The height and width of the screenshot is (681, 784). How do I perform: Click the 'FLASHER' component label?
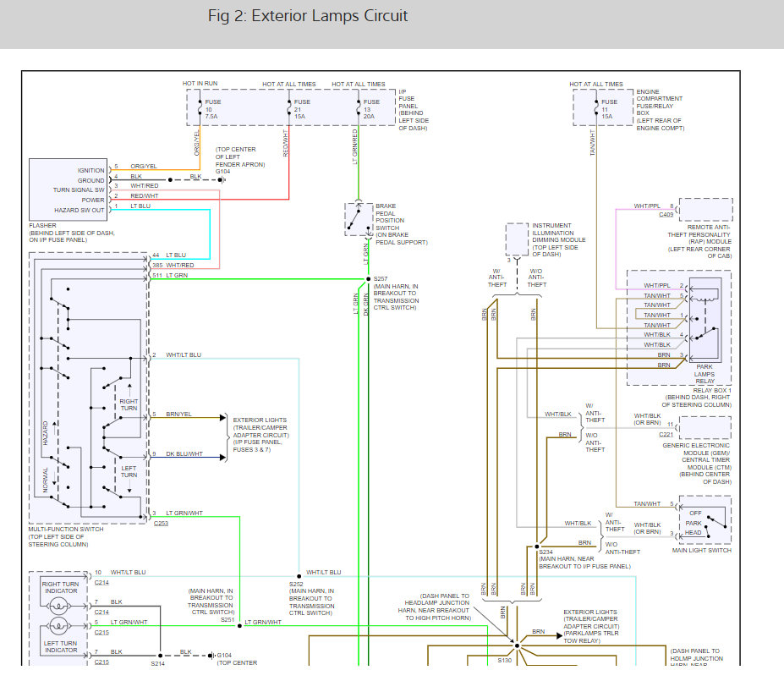42,226
